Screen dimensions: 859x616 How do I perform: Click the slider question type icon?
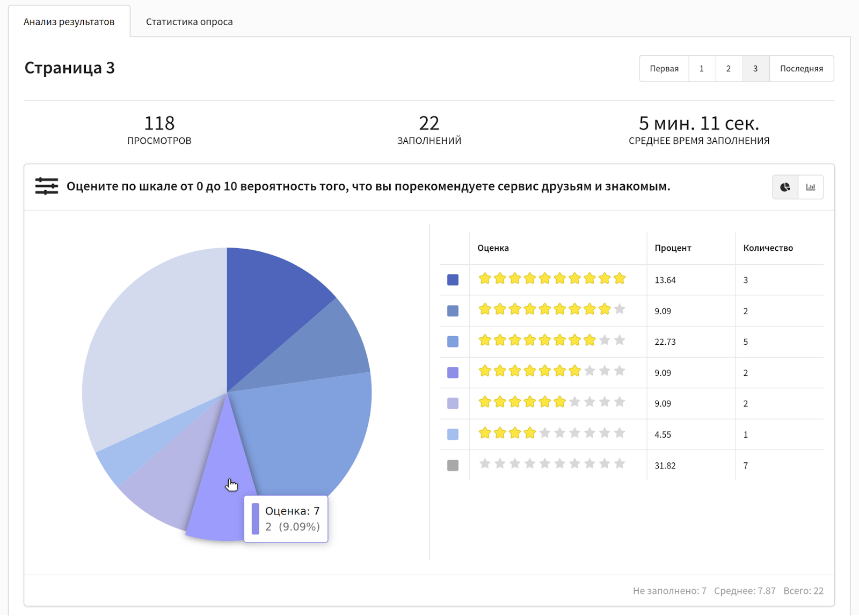pos(47,186)
